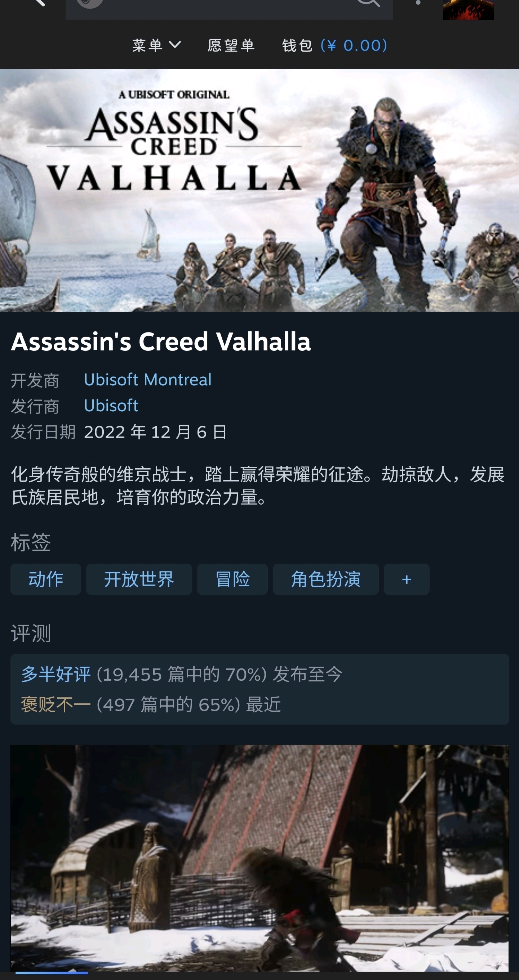Open 钱包 wallet balance

335,45
